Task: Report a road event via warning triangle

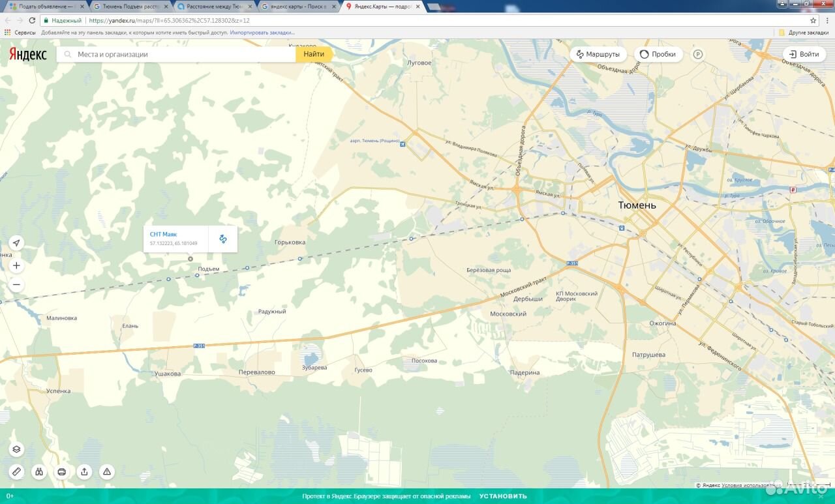Action: pos(107,471)
